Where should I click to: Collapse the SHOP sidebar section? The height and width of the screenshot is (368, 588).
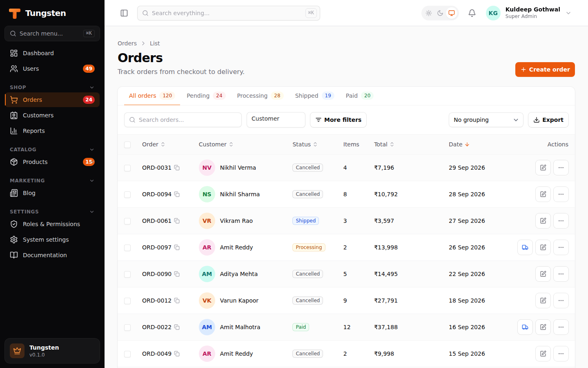(x=52, y=87)
